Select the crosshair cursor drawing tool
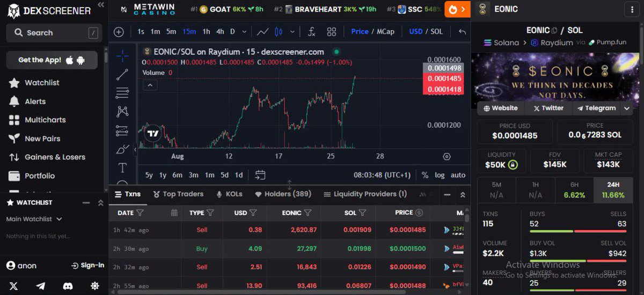644x295 pixels. coord(122,55)
